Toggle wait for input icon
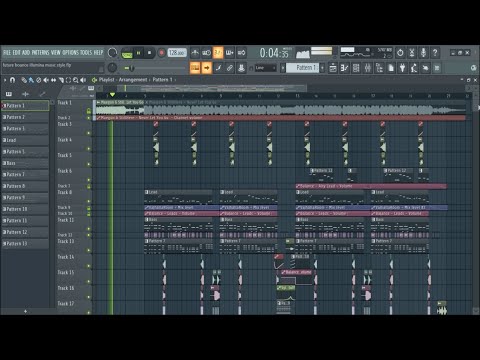480x360 pixels. coord(206,53)
